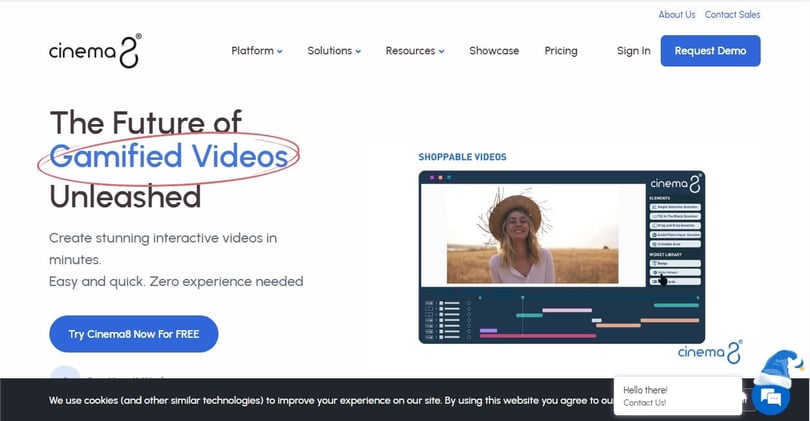The height and width of the screenshot is (421, 810).
Task: Expand the Solutions dropdown menu
Action: [x=334, y=51]
